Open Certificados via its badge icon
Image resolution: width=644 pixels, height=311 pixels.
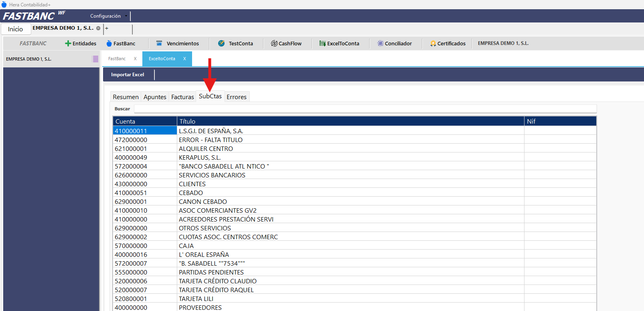point(433,43)
